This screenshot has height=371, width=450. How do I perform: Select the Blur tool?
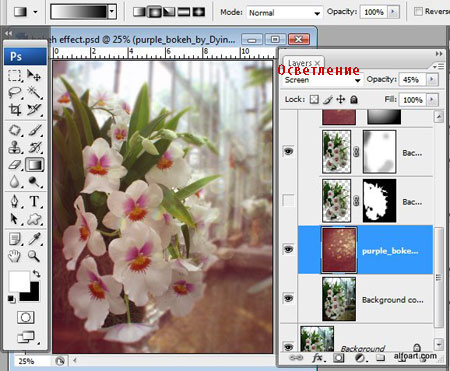coord(15,182)
